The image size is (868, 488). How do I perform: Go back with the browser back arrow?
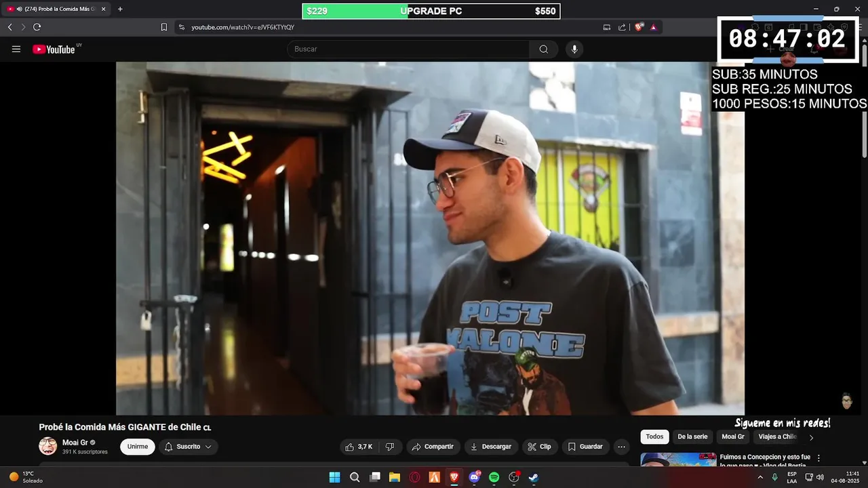(x=9, y=27)
